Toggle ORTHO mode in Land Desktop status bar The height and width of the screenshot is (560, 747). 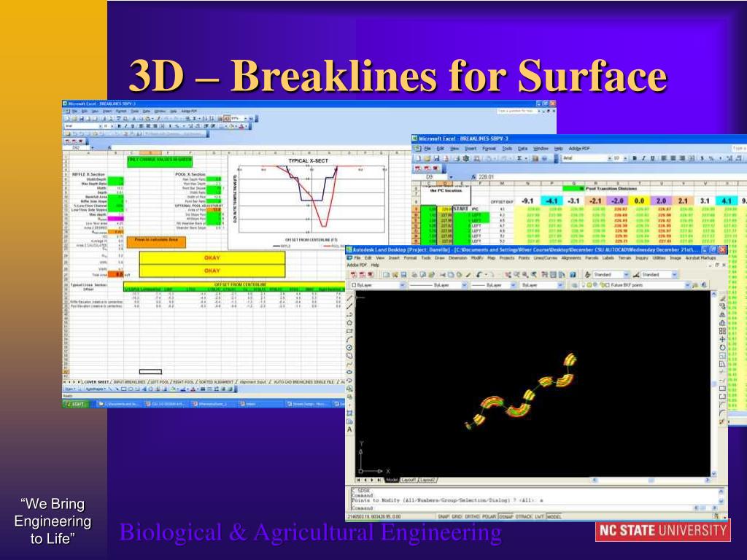tap(472, 516)
